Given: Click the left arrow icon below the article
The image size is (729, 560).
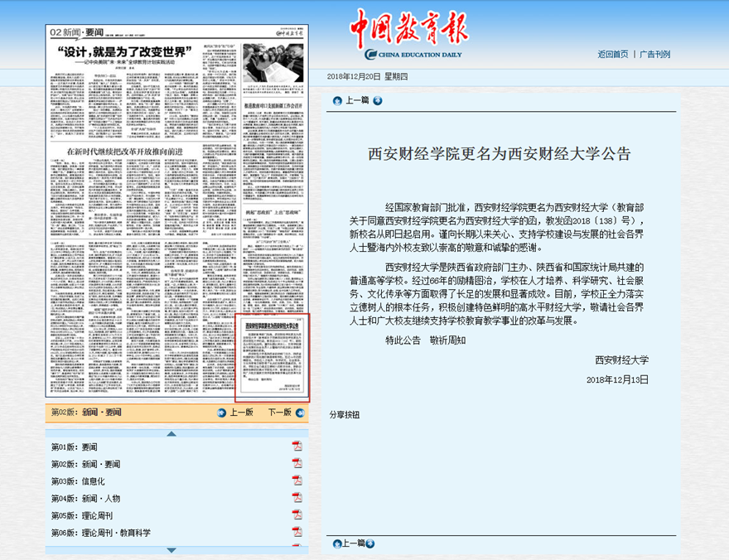Looking at the screenshot, I should pyautogui.click(x=337, y=543).
